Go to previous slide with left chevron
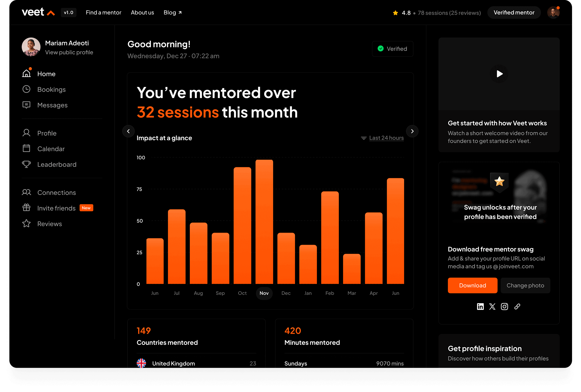Screen dimensions: 581x392 pyautogui.click(x=128, y=131)
